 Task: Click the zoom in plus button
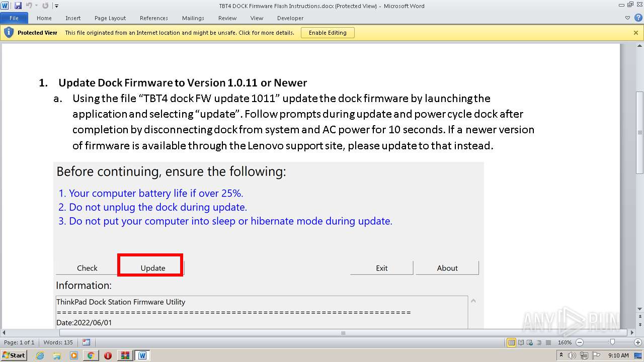click(x=638, y=342)
